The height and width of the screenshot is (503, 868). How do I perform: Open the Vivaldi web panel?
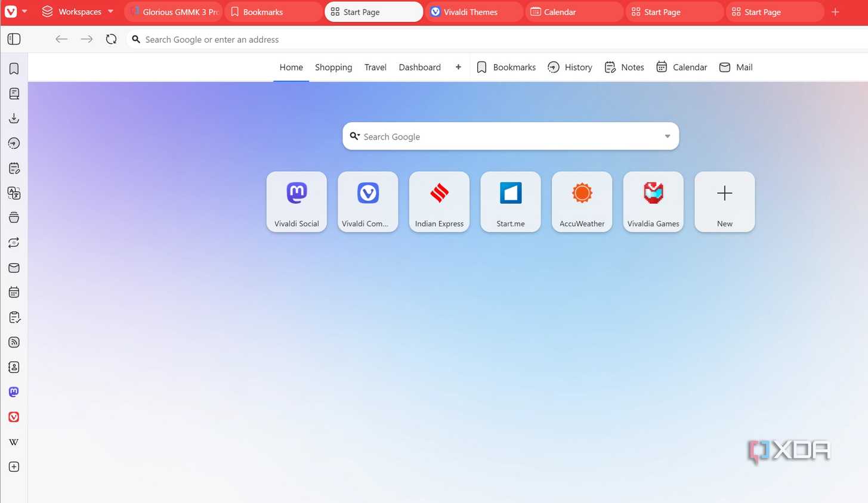point(14,417)
